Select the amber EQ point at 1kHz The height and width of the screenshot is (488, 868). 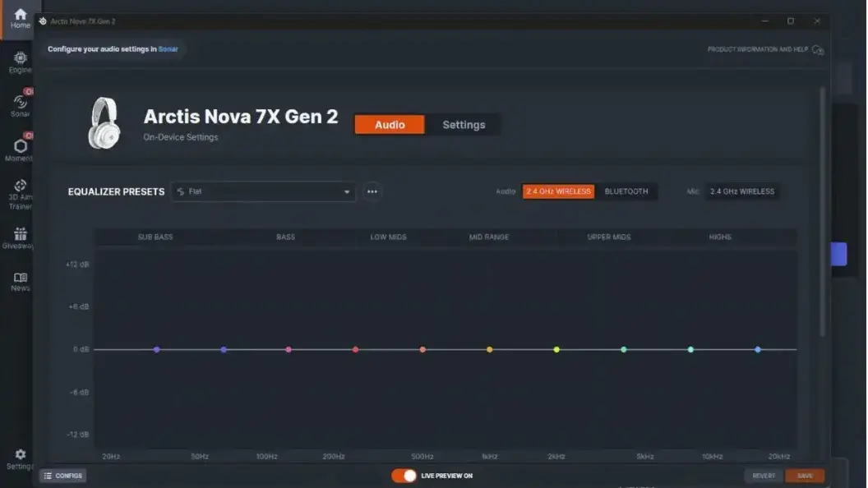click(489, 350)
